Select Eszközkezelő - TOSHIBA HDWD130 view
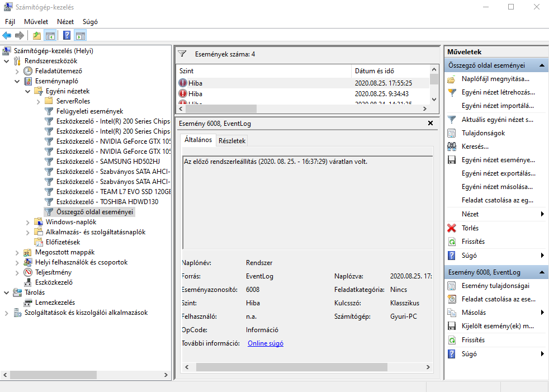Image resolution: width=549 pixels, height=392 pixels. tap(107, 202)
